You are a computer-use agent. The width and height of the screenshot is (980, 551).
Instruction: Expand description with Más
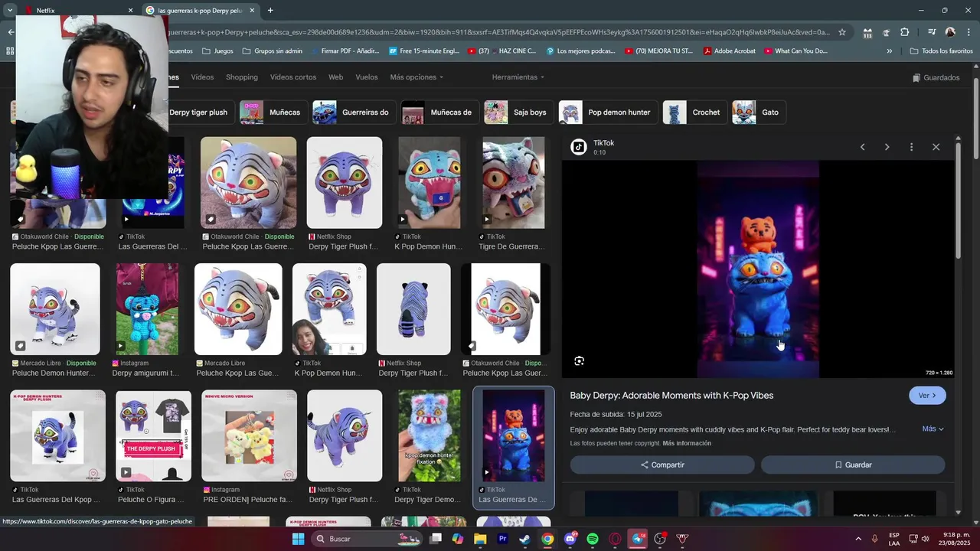(933, 429)
